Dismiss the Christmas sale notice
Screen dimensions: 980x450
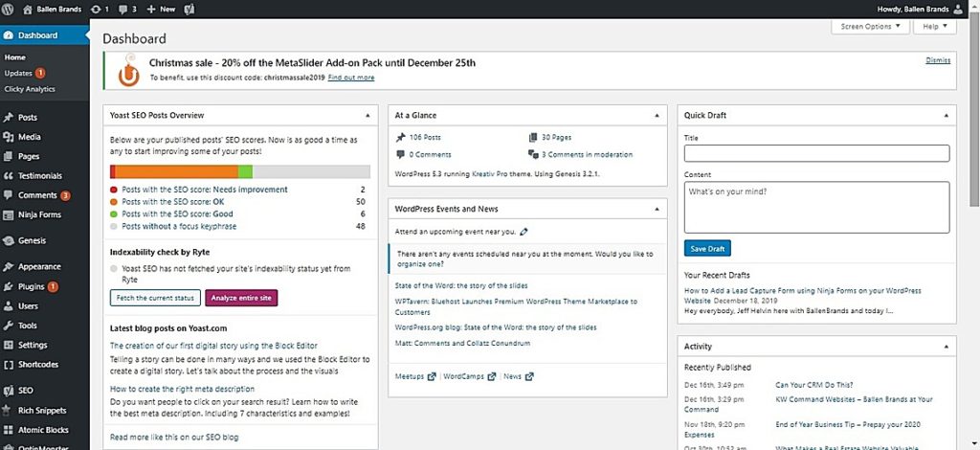click(x=938, y=60)
